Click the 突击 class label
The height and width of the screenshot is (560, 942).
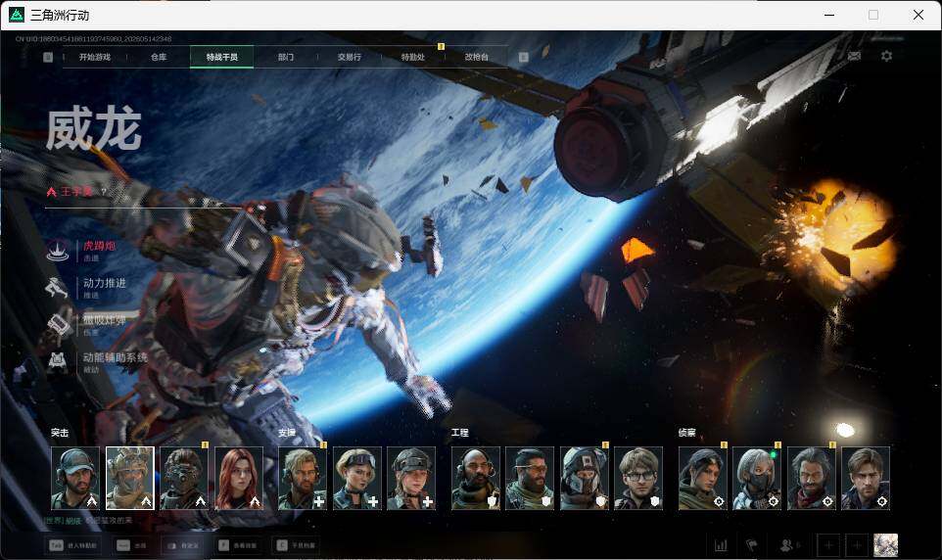pos(60,433)
